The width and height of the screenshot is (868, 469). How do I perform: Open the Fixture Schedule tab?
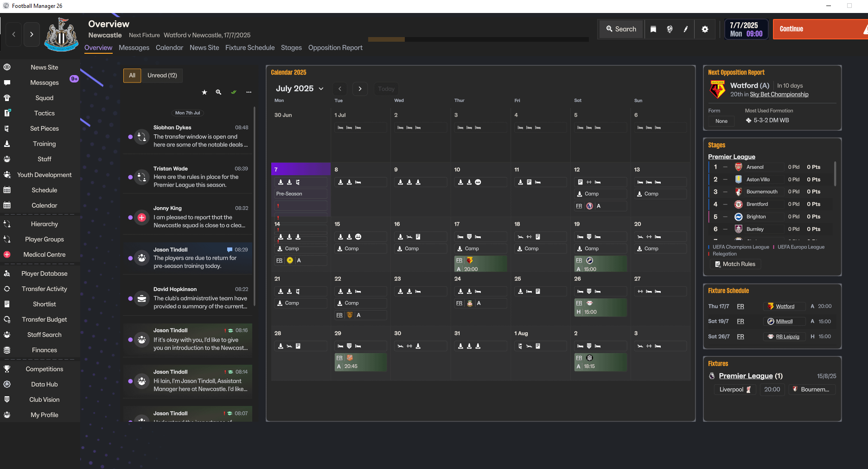(250, 48)
